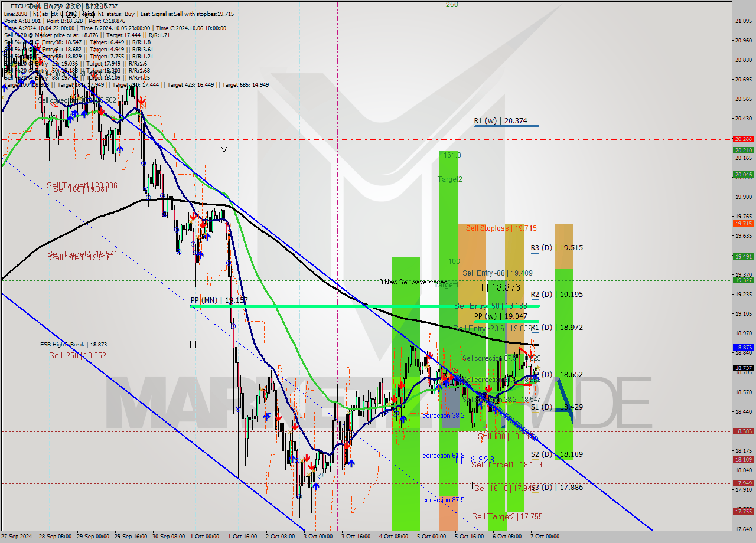Click the 17.640 price scale value
Screen dimensions: 756x543
[x=743, y=529]
